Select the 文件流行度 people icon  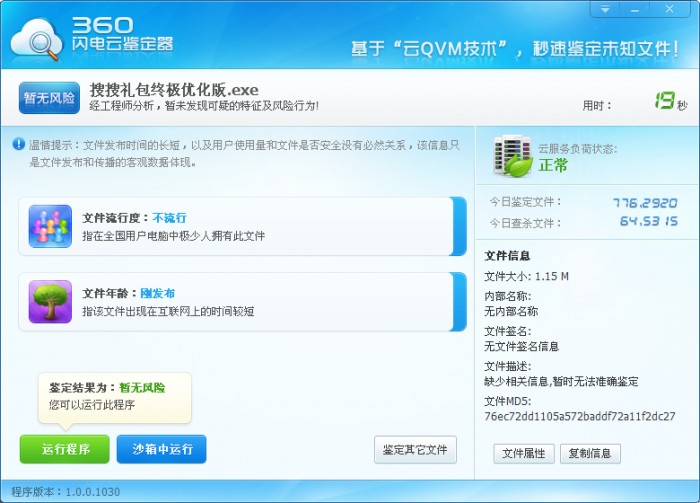50,226
